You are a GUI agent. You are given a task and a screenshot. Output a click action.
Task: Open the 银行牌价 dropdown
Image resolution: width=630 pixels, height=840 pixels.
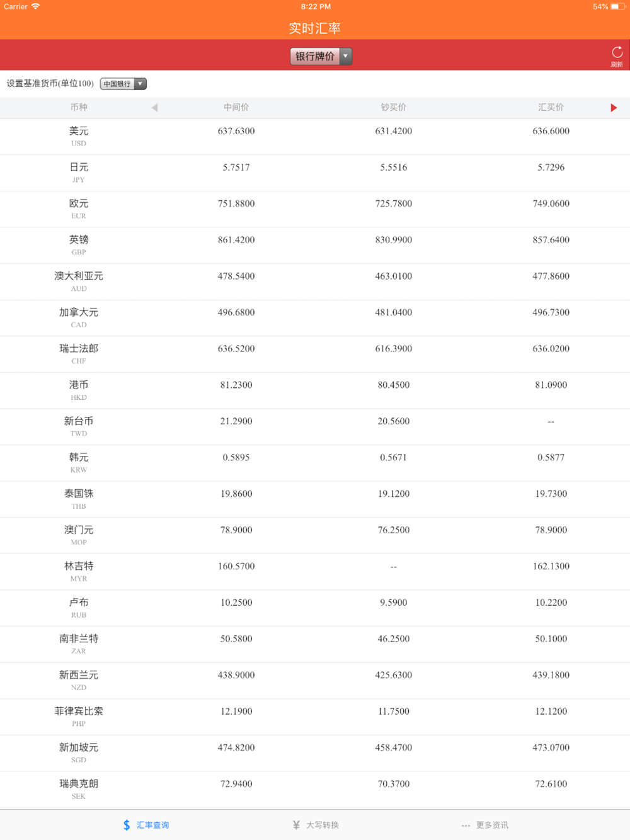point(321,56)
